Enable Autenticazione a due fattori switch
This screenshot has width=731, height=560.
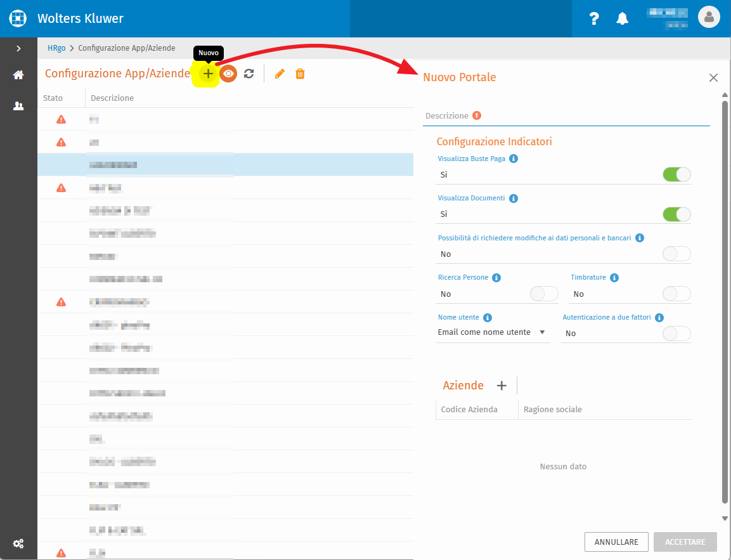click(x=676, y=334)
